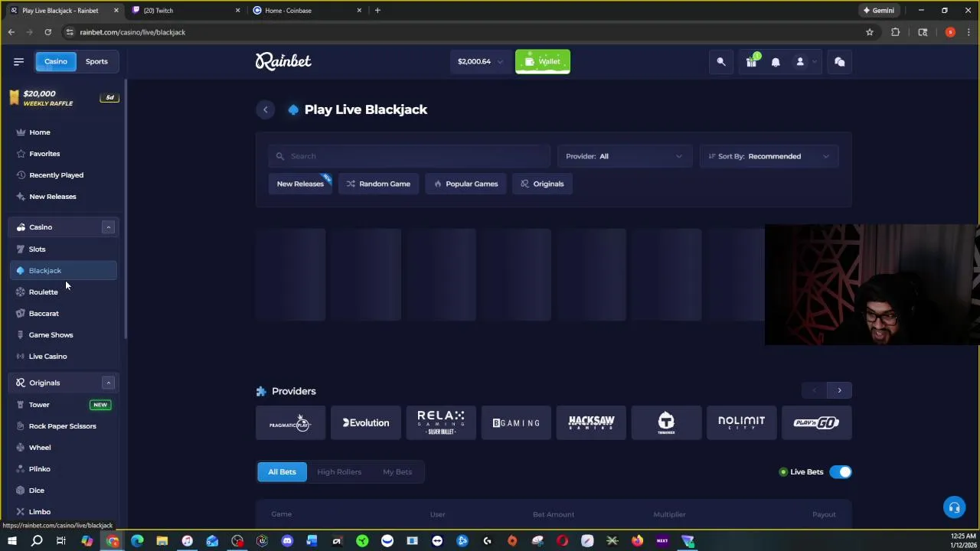Select Thunderkick provider logo

pos(666,422)
